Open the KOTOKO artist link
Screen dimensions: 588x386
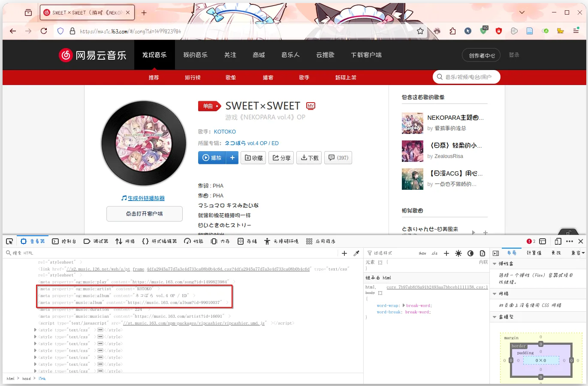pos(225,131)
